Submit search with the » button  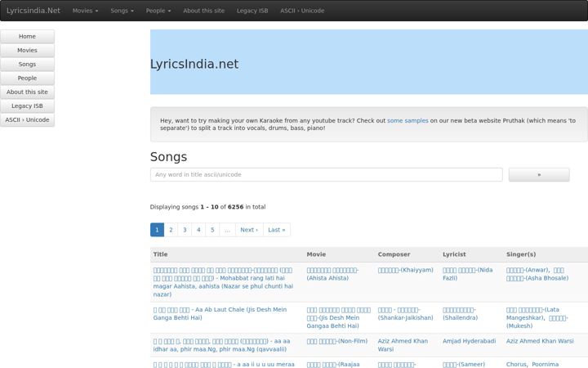(539, 175)
